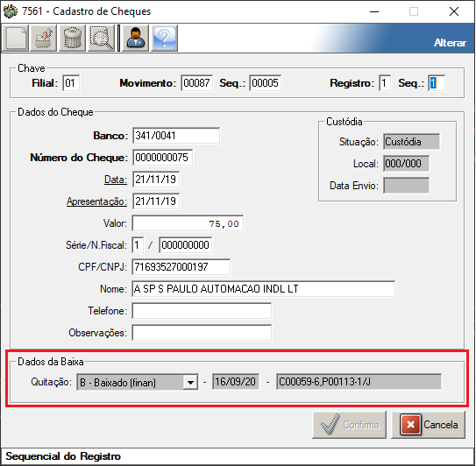Click the empty Telefone input field

pyautogui.click(x=202, y=311)
